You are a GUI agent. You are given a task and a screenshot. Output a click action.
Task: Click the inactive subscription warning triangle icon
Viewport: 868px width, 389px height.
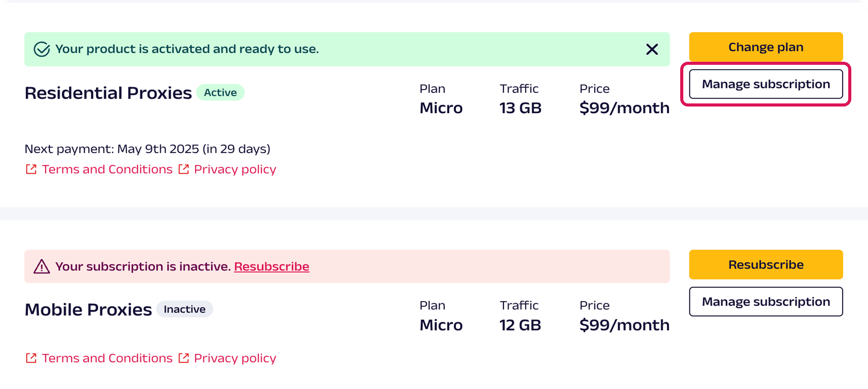[42, 266]
